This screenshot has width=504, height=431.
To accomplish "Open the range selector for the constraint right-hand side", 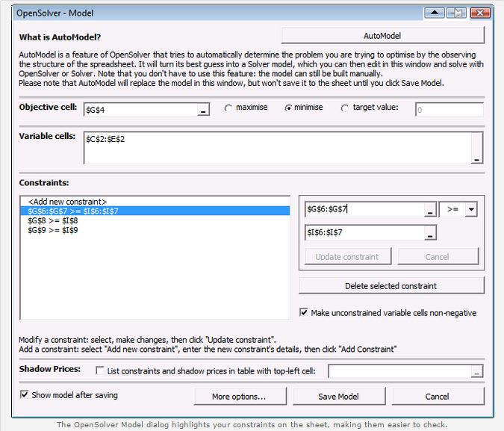I will [x=430, y=232].
